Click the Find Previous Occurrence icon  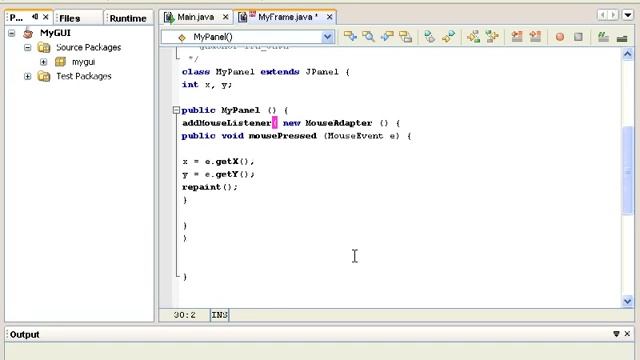coord(387,37)
